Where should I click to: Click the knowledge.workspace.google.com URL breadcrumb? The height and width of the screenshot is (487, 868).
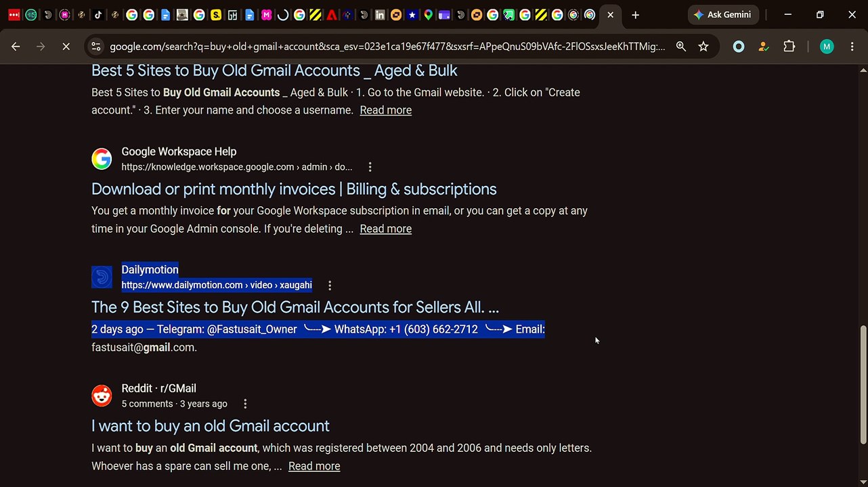point(237,167)
